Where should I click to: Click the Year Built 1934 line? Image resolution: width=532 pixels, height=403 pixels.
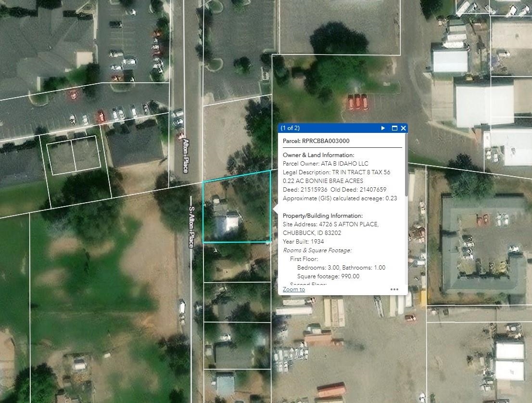pyautogui.click(x=303, y=242)
